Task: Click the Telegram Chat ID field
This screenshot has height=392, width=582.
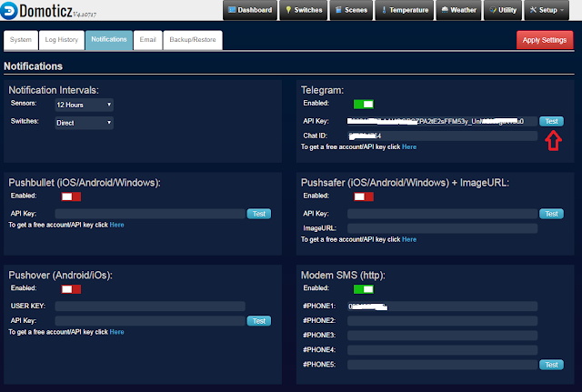Action: 442,136
